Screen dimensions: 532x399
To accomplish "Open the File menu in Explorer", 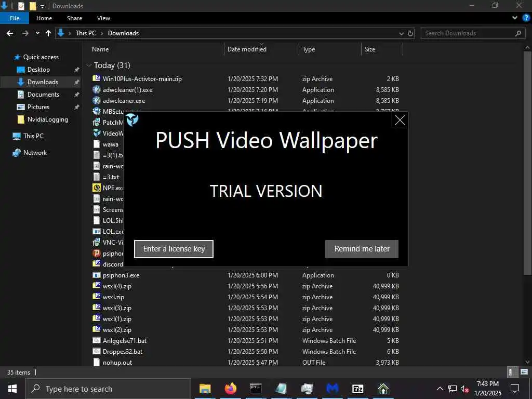I will point(15,18).
